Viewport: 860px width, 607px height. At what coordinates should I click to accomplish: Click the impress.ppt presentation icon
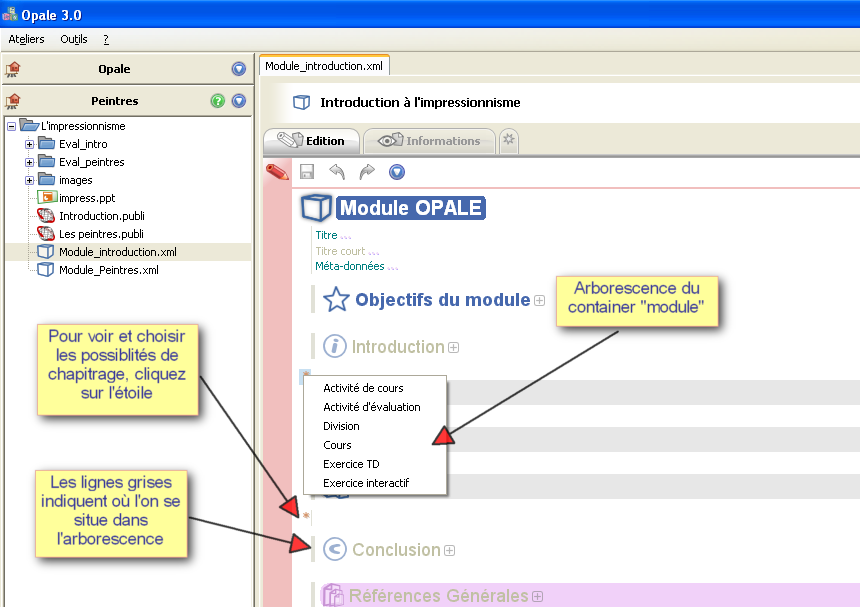click(x=47, y=197)
